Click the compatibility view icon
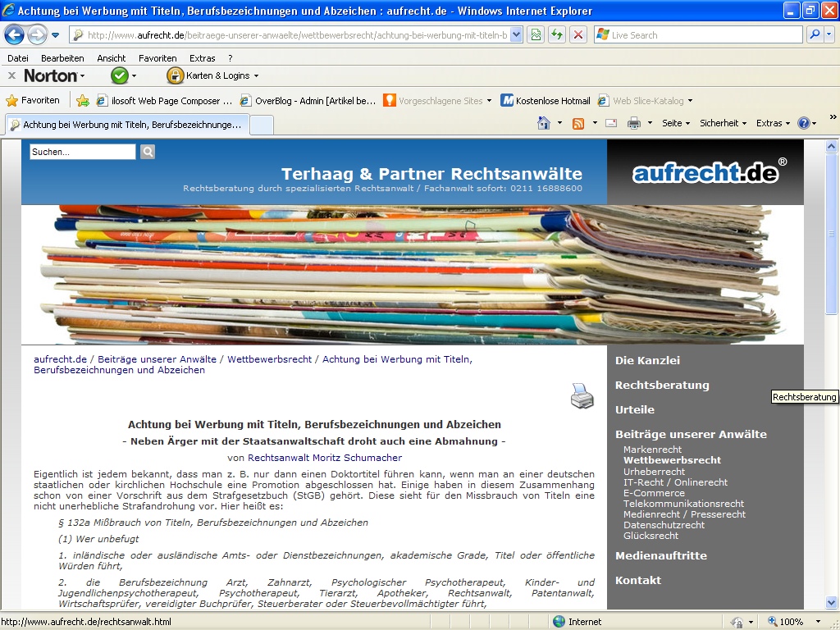Viewport: 840px width, 630px height. point(536,35)
